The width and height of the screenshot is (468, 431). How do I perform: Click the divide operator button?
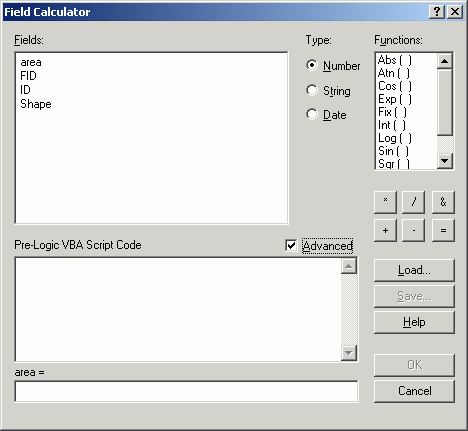tap(414, 202)
